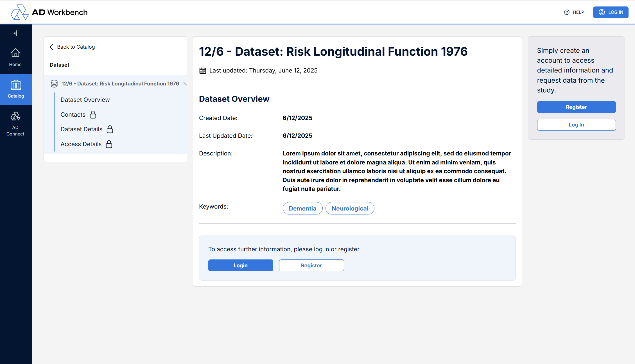Click the lock icon next to Dataset Details
Screen dimensions: 635x364
110,129
